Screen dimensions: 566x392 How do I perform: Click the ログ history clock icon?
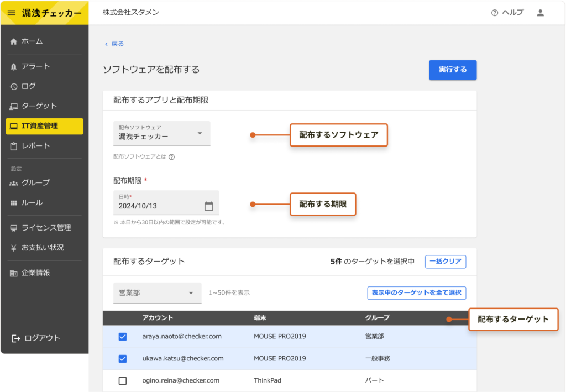point(14,86)
